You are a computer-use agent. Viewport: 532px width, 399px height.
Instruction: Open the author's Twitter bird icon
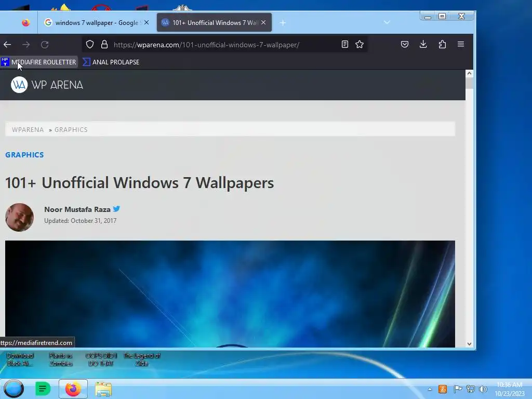tap(116, 209)
